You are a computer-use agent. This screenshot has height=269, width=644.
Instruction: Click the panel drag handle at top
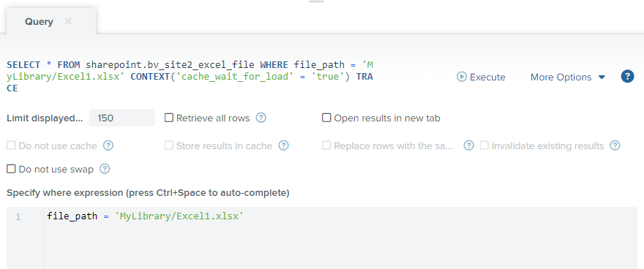[316, 1]
